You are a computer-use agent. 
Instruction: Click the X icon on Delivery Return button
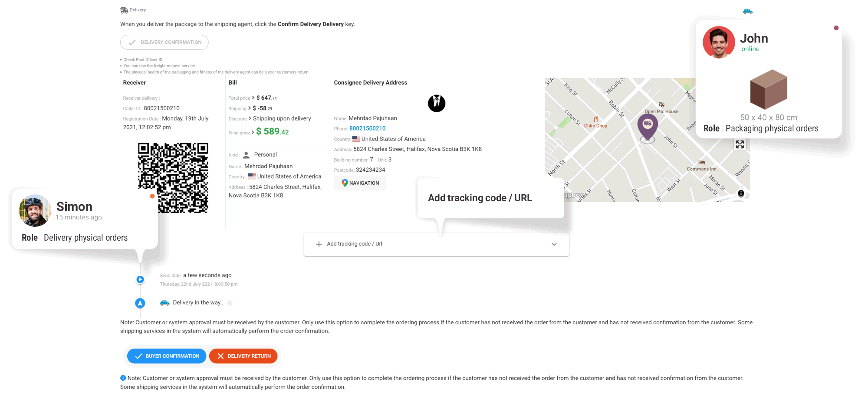(220, 356)
